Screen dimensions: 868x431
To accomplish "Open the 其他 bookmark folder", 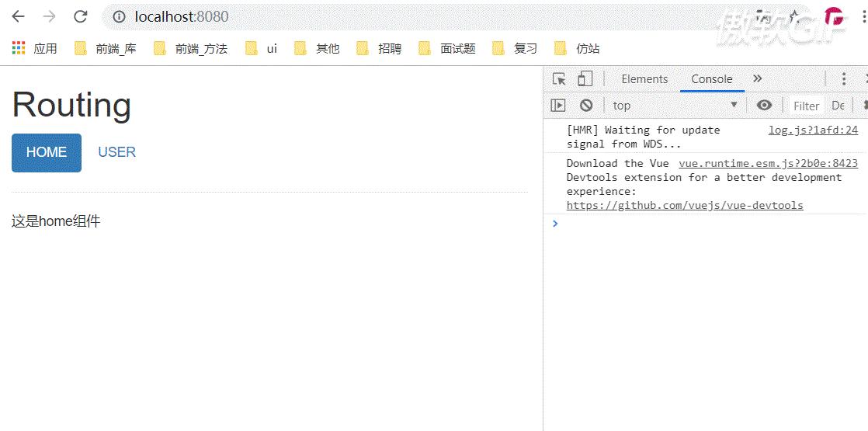I will coord(318,49).
